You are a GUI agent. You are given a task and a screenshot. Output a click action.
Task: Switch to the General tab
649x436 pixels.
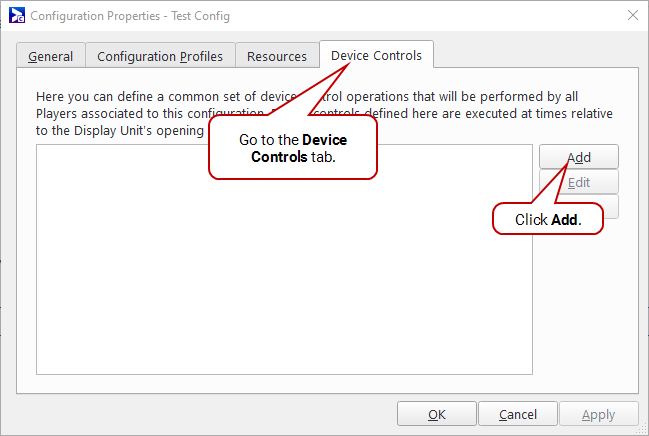pos(51,56)
